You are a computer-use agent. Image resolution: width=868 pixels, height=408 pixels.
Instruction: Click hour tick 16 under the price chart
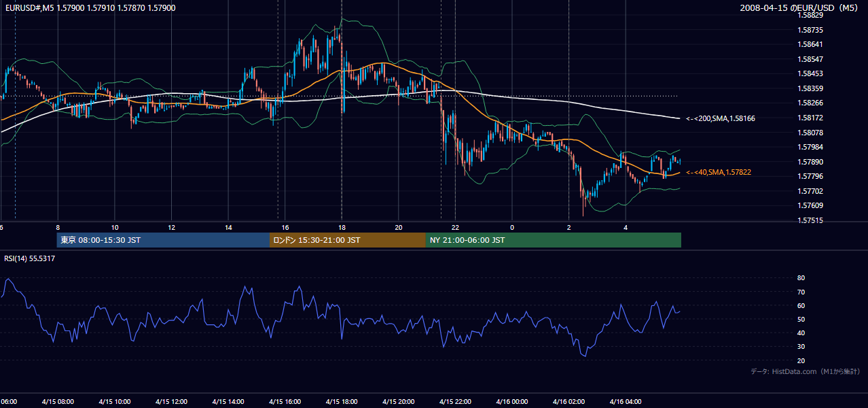coord(285,228)
